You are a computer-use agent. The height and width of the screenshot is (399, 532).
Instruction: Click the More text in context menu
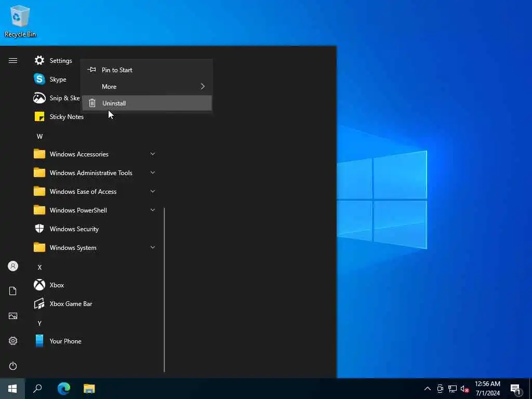[x=109, y=87]
